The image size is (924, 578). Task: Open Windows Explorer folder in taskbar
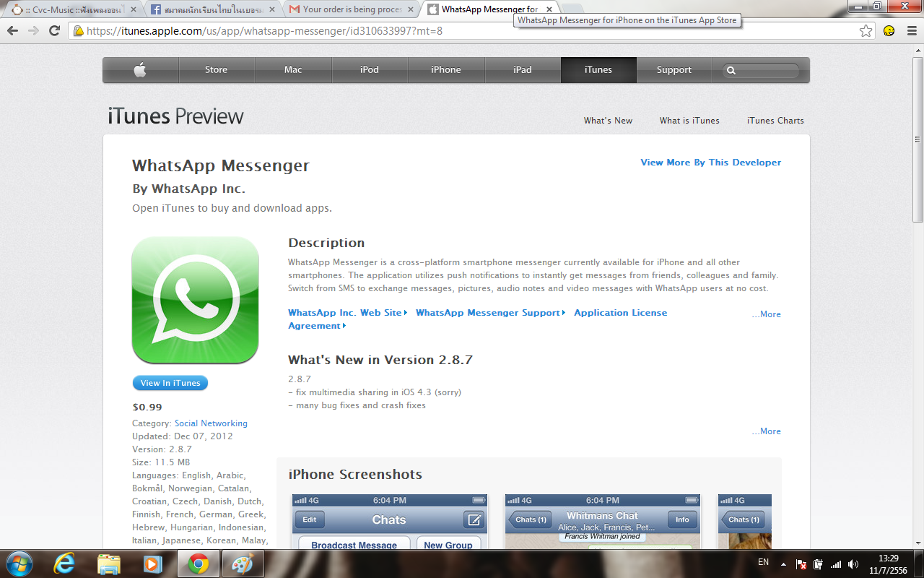point(109,564)
